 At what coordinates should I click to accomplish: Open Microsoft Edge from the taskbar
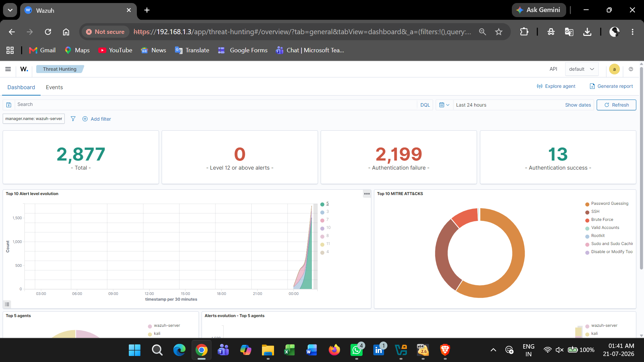(179, 350)
